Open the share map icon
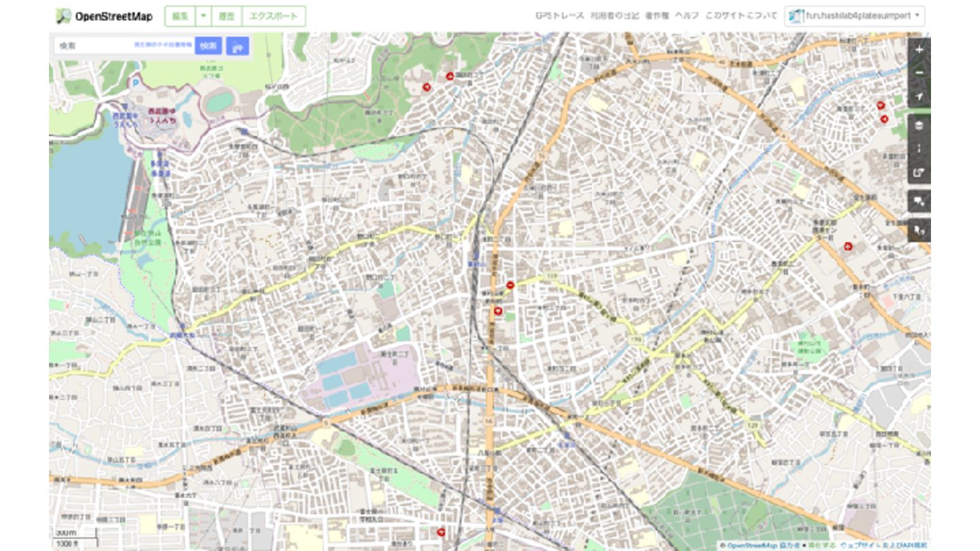Viewport: 980px width, 551px height. coord(919,172)
